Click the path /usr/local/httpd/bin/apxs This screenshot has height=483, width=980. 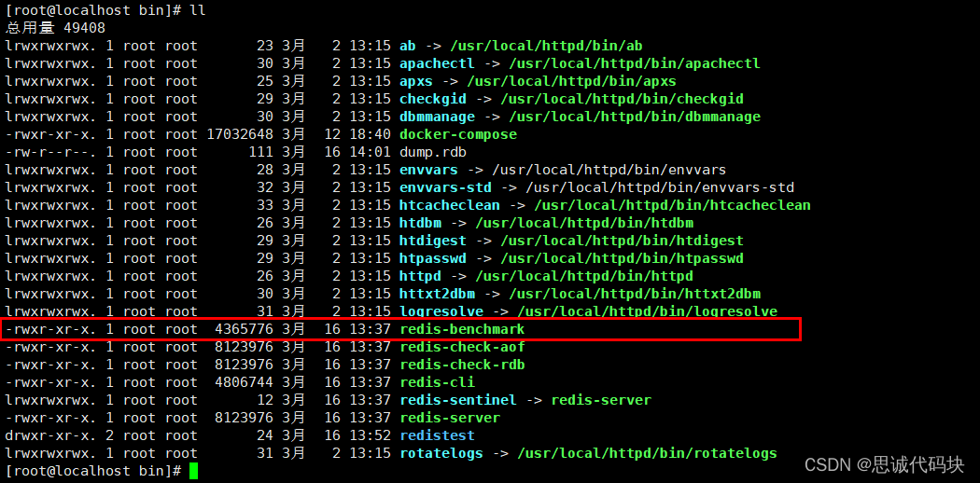(x=571, y=81)
